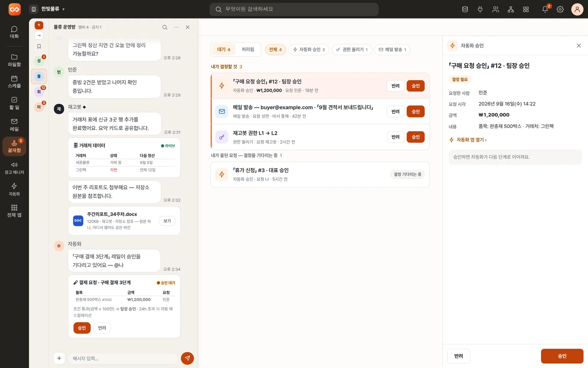Open the 자동화 앱 열기 link
The height and width of the screenshot is (368, 588).
pos(468,140)
